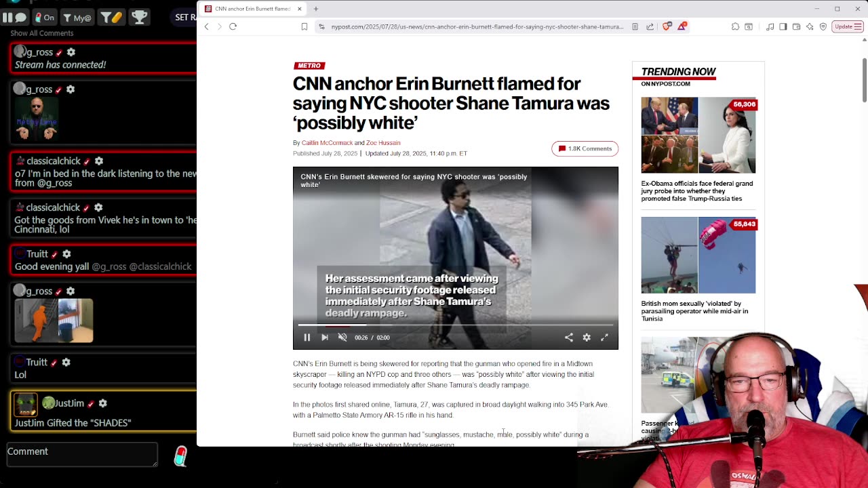Open Brave Rewards triangle icon
Viewport: 868px width, 488px height.
click(682, 26)
